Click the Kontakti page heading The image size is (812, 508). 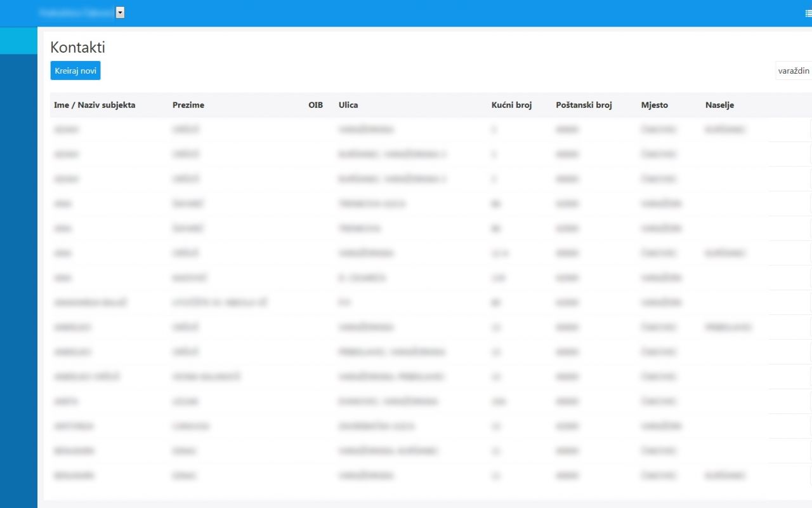[77, 48]
